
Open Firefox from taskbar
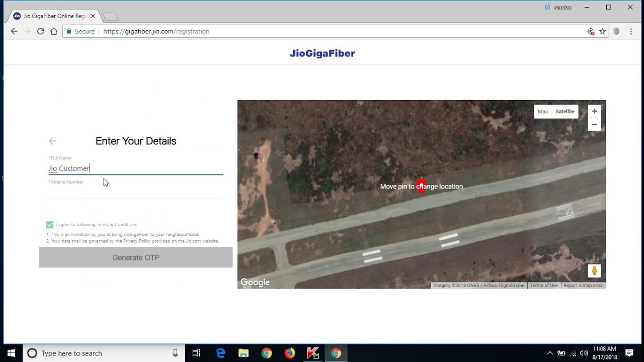[x=290, y=353]
